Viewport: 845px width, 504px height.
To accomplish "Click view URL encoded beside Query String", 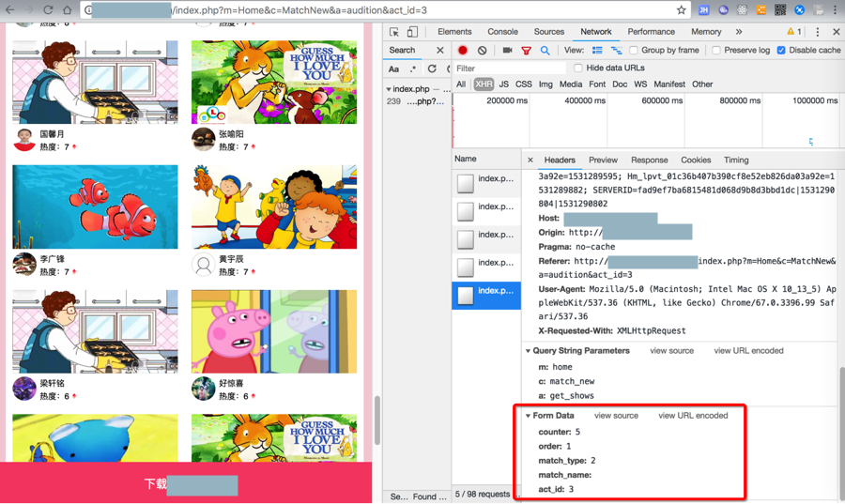I will click(748, 350).
